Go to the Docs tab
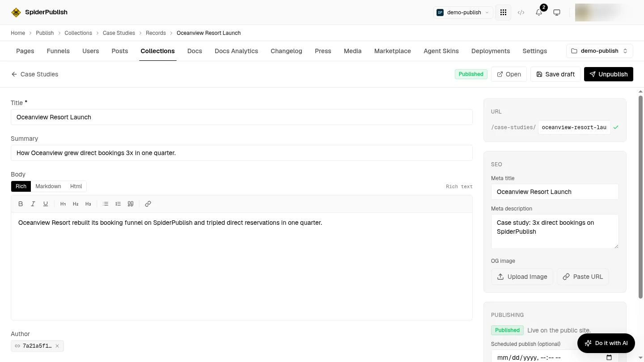This screenshot has height=362, width=644. (x=195, y=51)
